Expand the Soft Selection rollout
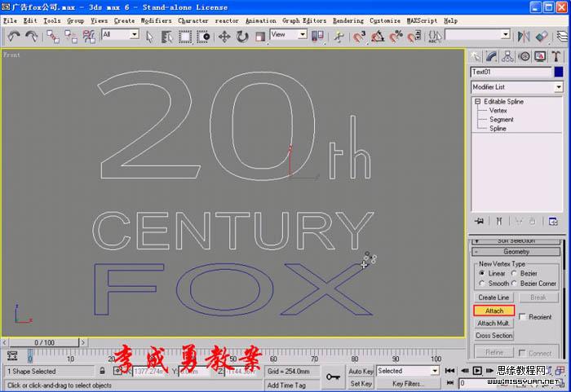Viewport: 571px width, 392px height. coord(516,241)
